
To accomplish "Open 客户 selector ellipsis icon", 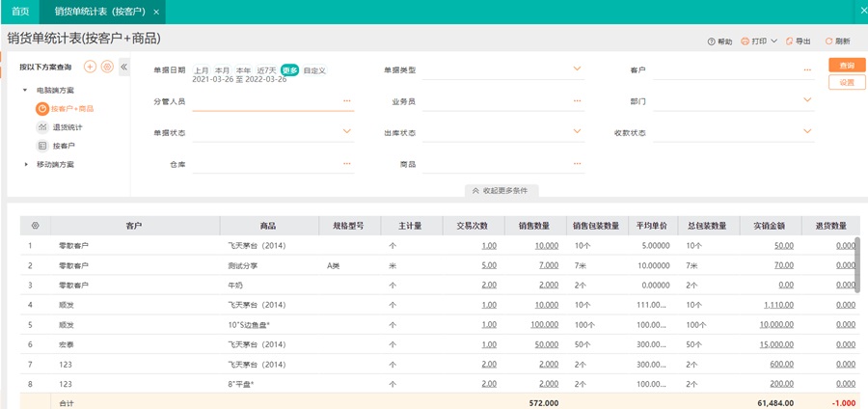I will tap(807, 70).
